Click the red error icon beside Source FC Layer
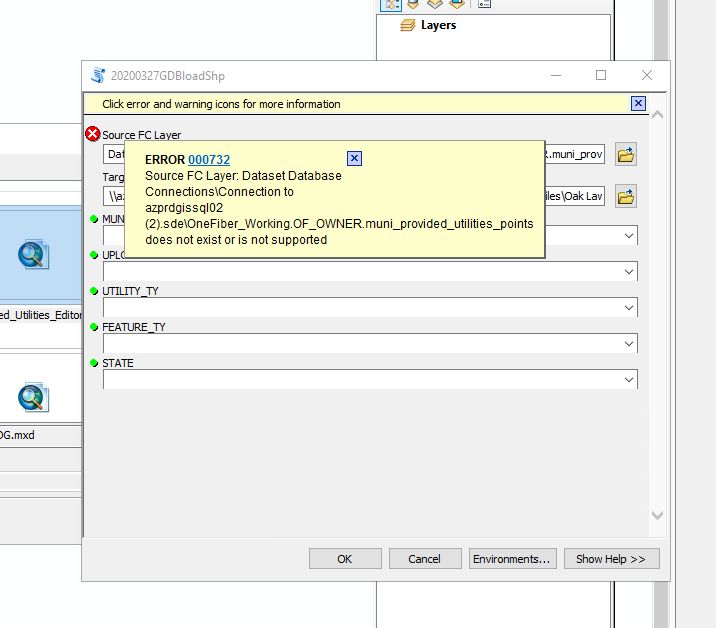This screenshot has width=716, height=628. click(x=93, y=134)
